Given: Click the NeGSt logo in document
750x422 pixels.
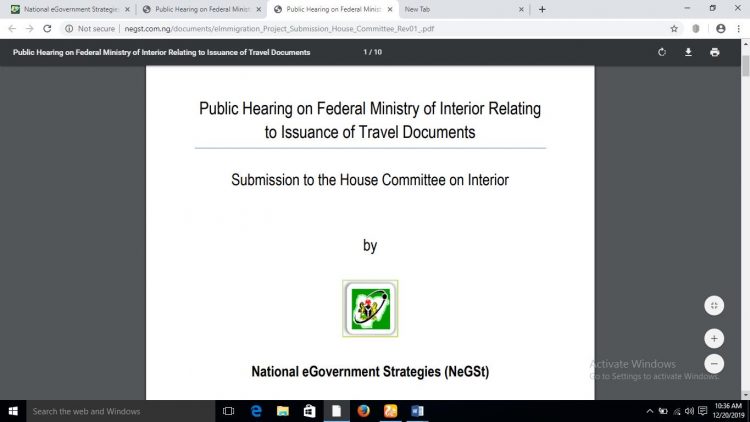Looking at the screenshot, I should coord(370,309).
